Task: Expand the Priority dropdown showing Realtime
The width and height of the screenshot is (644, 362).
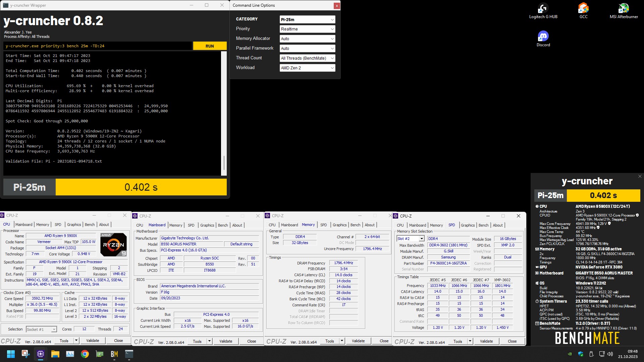Action: [307, 29]
